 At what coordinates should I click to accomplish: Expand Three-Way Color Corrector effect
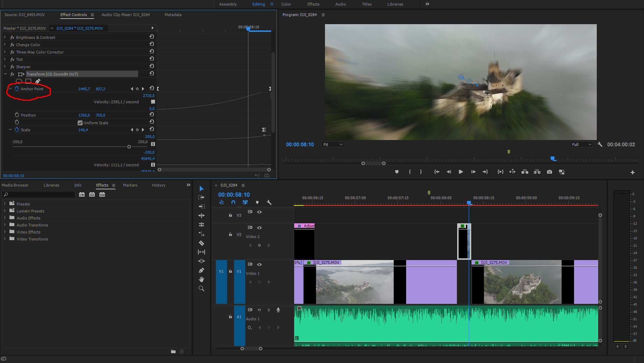(5, 52)
